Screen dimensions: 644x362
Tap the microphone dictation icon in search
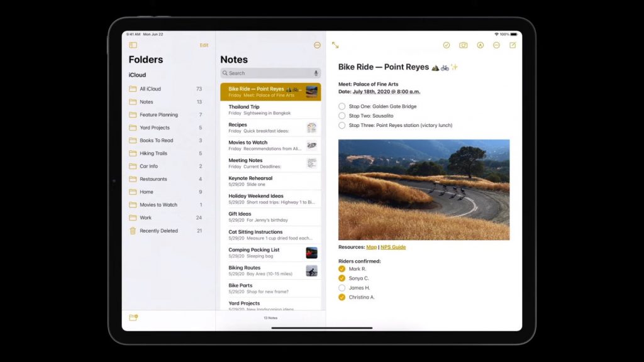pos(316,73)
